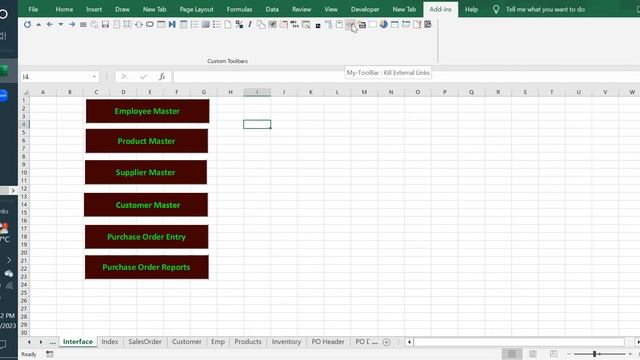Image resolution: width=640 pixels, height=360 pixels.
Task: Confirm formula entry with checkmark icon
Action: point(143,77)
